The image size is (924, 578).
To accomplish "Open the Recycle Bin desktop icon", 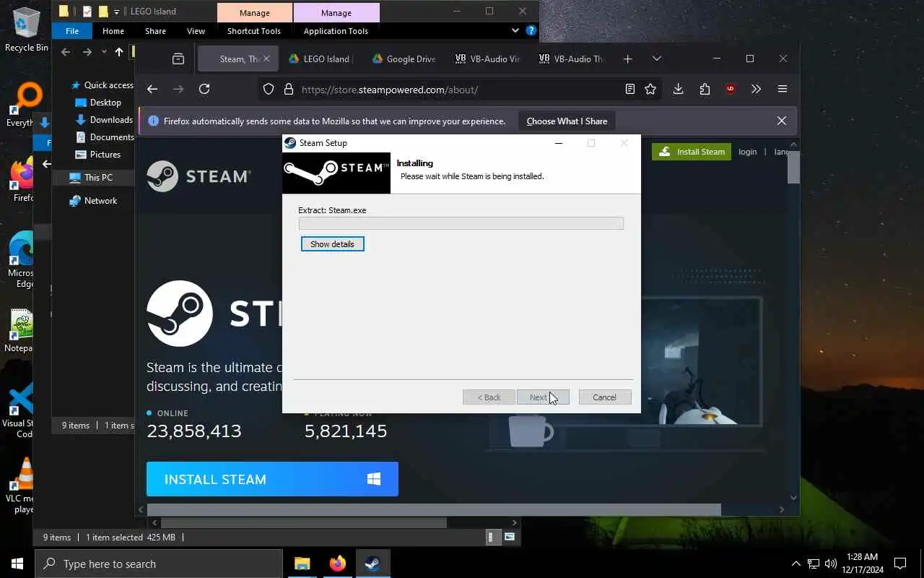I will (x=26, y=30).
